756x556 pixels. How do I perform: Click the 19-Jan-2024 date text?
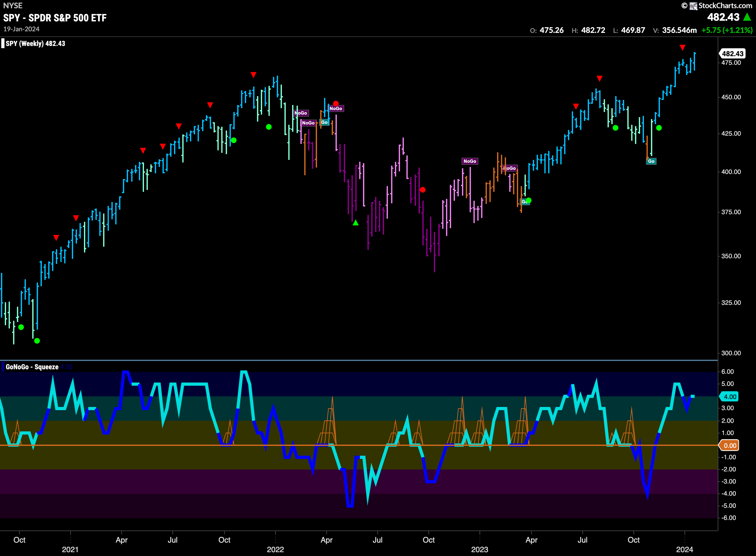click(x=21, y=29)
